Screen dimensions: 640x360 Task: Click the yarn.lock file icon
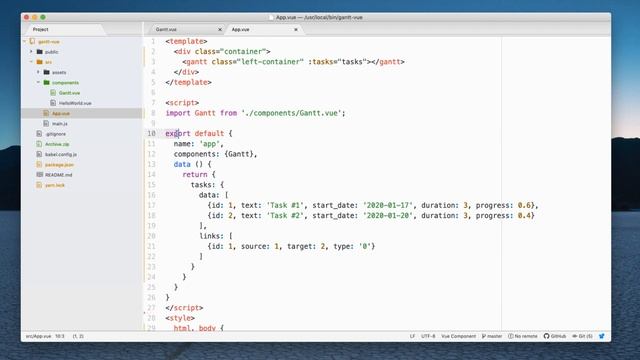(x=39, y=185)
